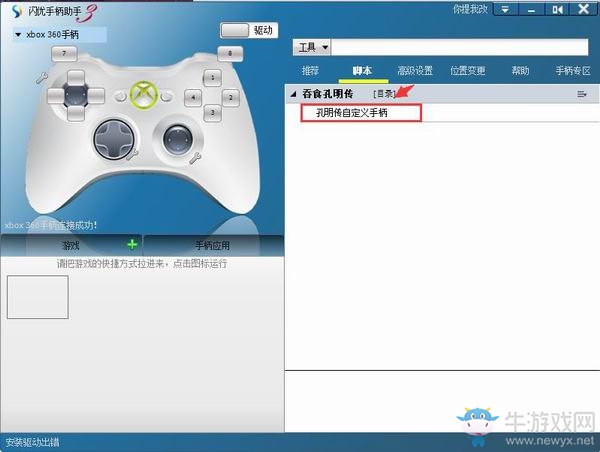The height and width of the screenshot is (452, 600).
Task: Click controller button 7 on left shoulder
Action: [x=64, y=54]
